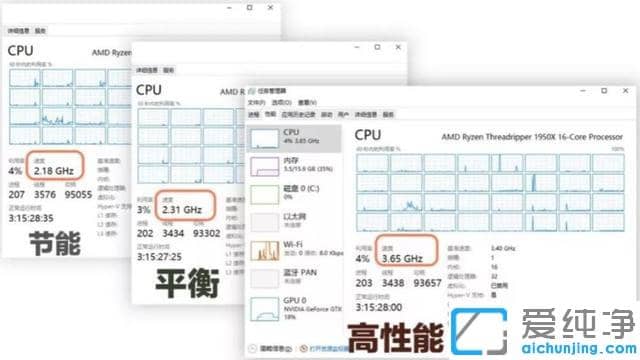Collapse the view with the 简略信息 button

pos(271,349)
